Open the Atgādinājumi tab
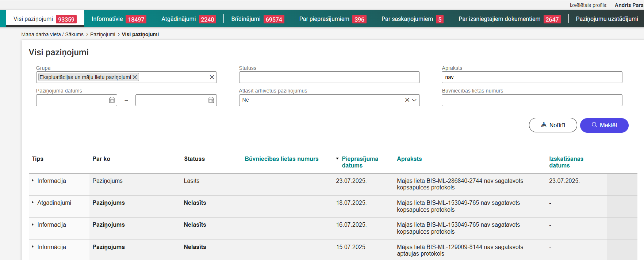The height and width of the screenshot is (260, 644). pos(188,19)
